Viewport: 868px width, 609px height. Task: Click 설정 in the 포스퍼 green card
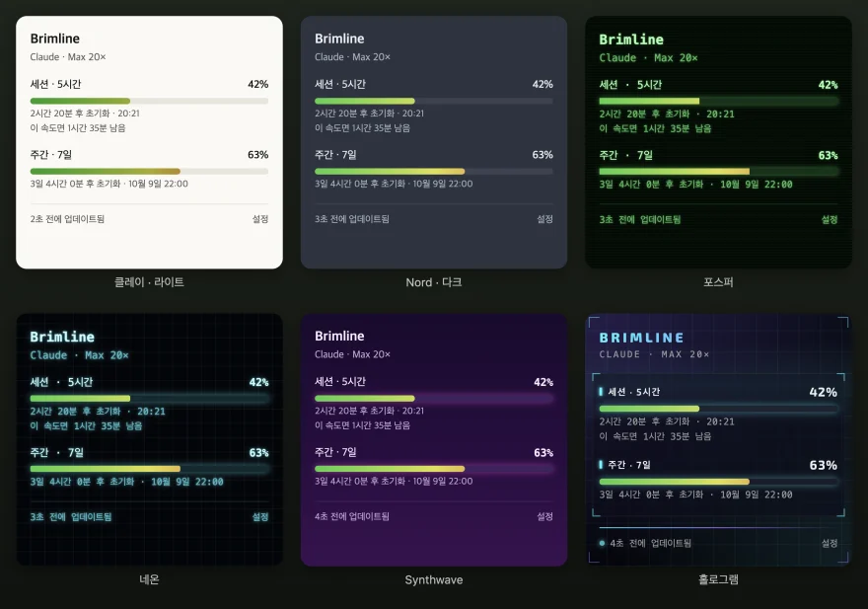(x=830, y=219)
